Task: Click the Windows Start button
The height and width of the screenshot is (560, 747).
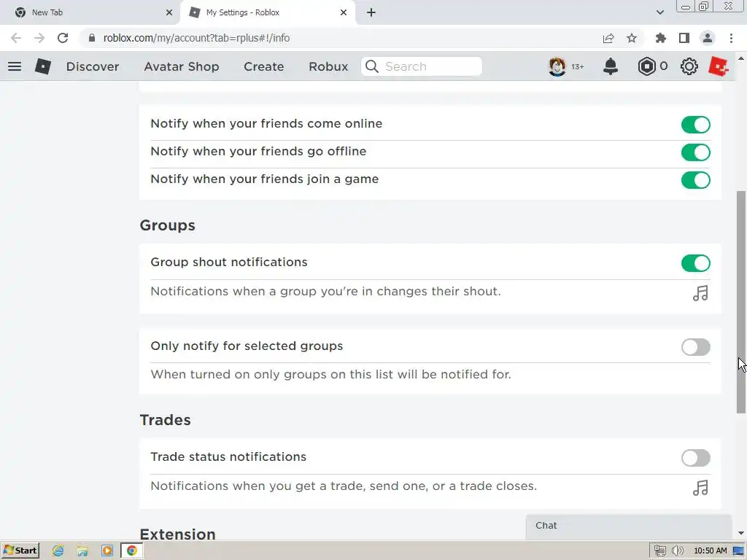Action: pos(20,551)
